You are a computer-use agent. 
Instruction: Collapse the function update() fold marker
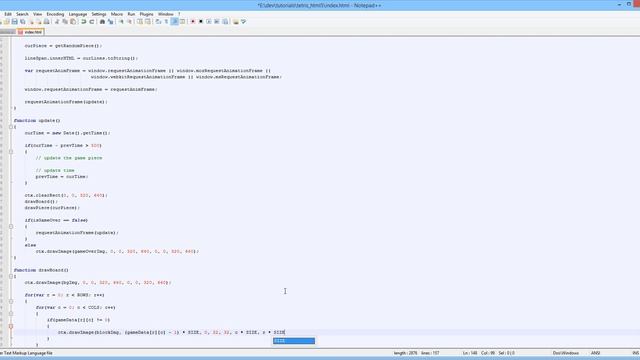pyautogui.click(x=11, y=127)
